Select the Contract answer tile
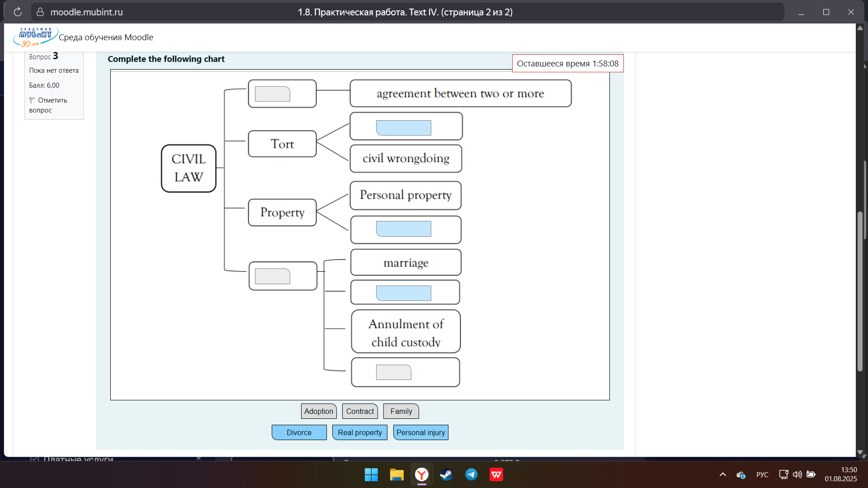868x488 pixels. (x=360, y=411)
